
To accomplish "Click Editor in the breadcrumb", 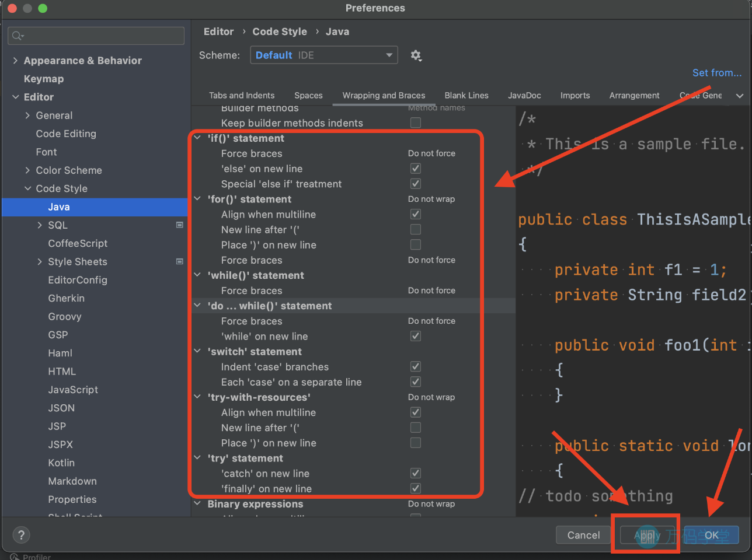I will (218, 32).
